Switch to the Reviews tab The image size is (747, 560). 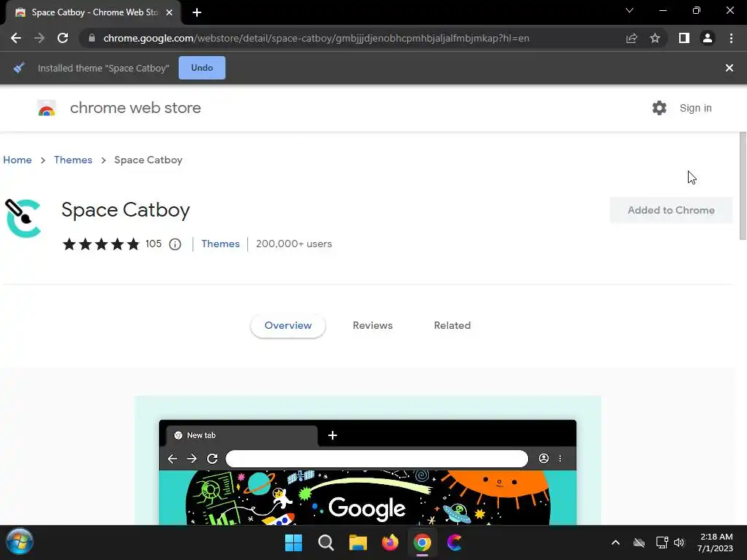(373, 326)
